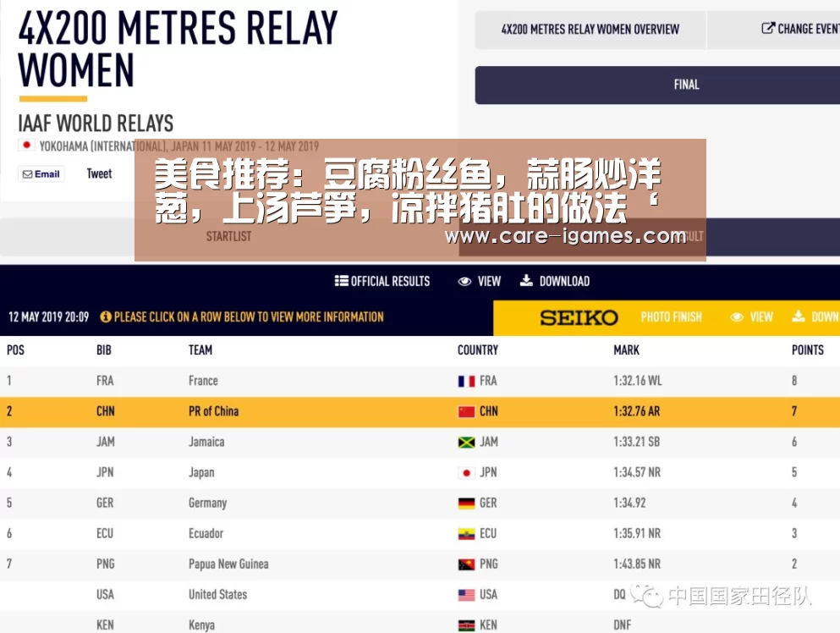
Task: Click the View link for Photo Finish
Action: [x=761, y=317]
